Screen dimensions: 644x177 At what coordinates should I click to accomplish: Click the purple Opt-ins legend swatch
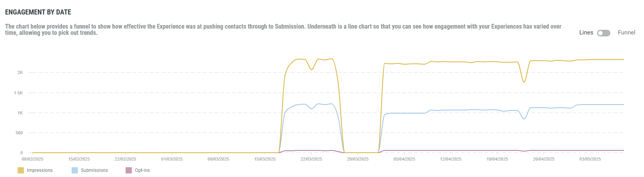(x=129, y=170)
